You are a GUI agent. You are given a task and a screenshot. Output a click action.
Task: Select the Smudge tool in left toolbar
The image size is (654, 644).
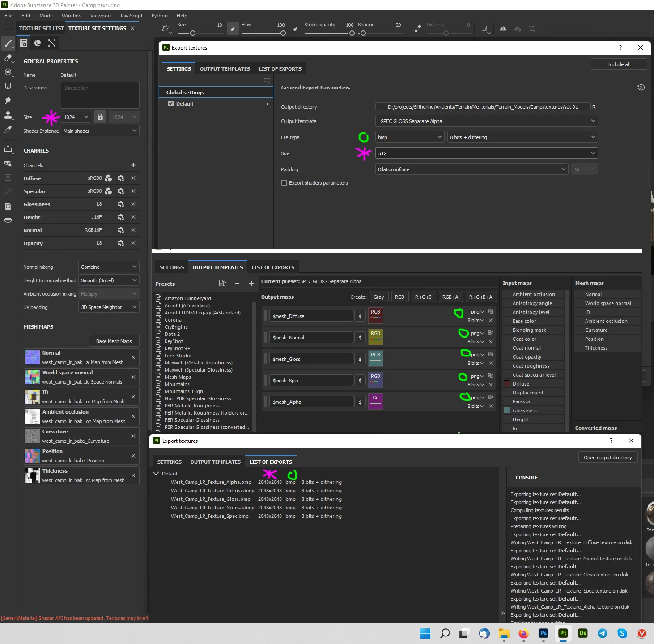[x=8, y=101]
